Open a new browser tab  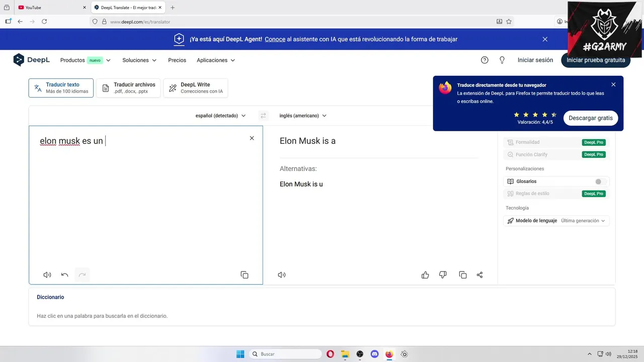click(x=173, y=8)
